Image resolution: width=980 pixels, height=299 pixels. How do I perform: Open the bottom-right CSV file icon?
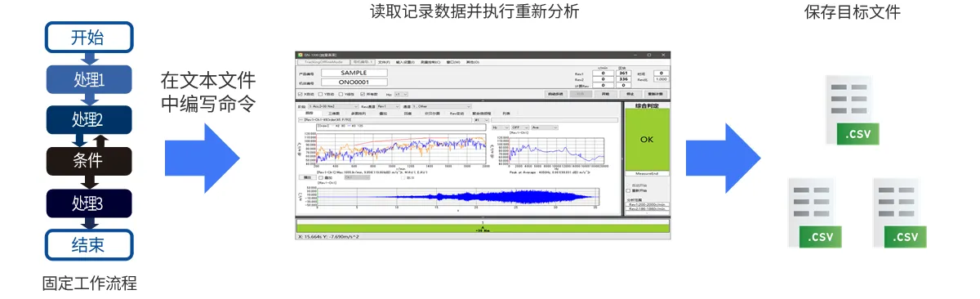tap(902, 212)
